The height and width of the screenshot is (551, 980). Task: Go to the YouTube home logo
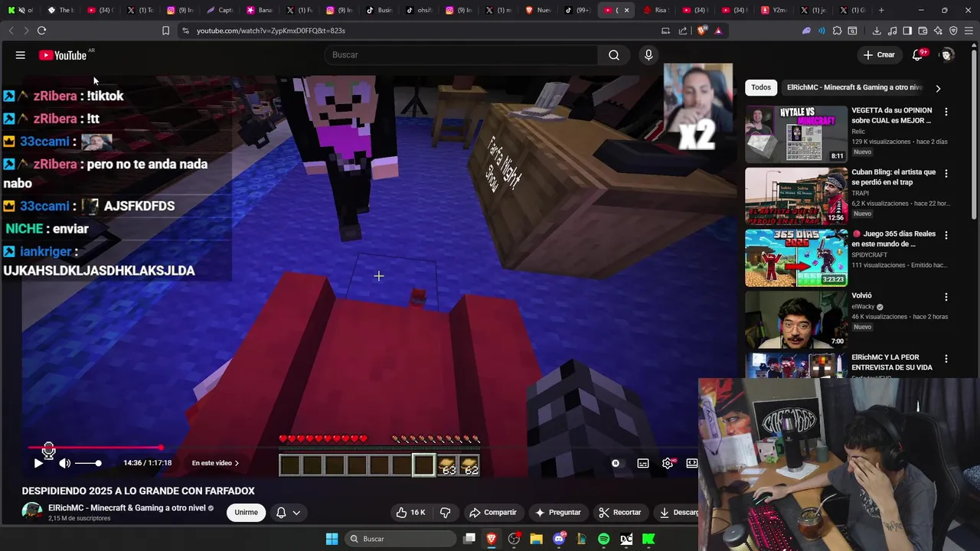(x=63, y=55)
